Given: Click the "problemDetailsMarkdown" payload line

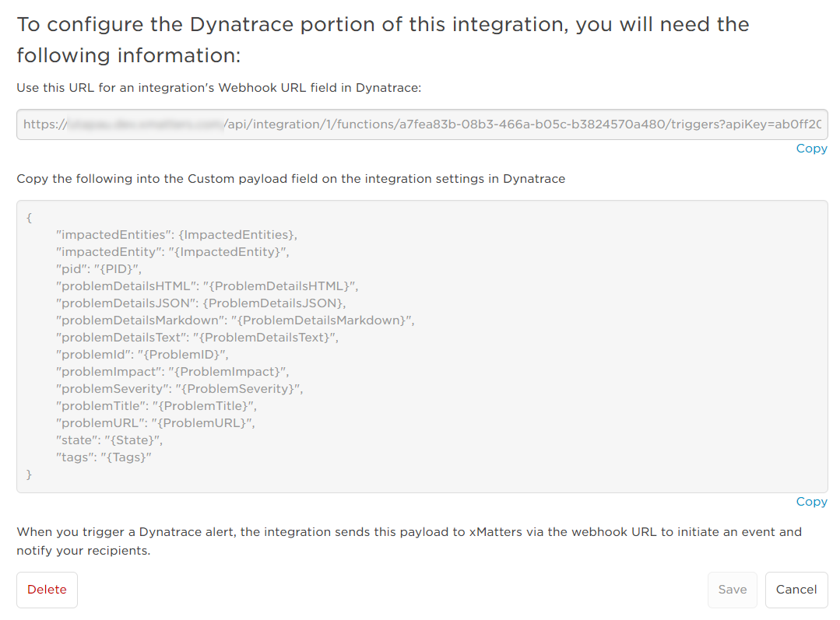Looking at the screenshot, I should click(235, 321).
